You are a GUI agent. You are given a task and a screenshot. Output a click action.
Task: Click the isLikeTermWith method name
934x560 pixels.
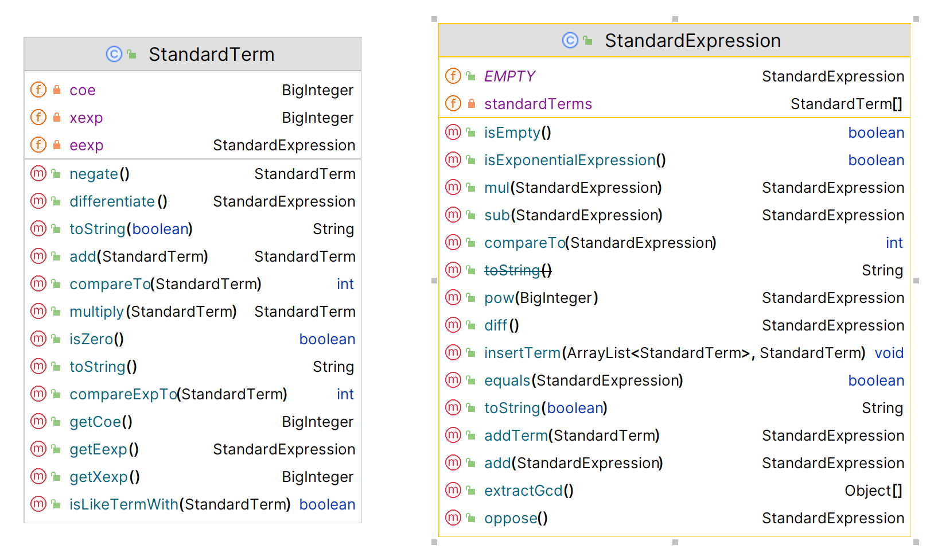[x=123, y=504]
